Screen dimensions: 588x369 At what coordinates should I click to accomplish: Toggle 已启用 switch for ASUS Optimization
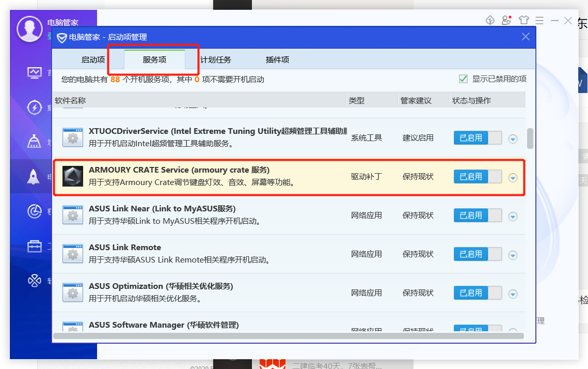click(x=478, y=293)
